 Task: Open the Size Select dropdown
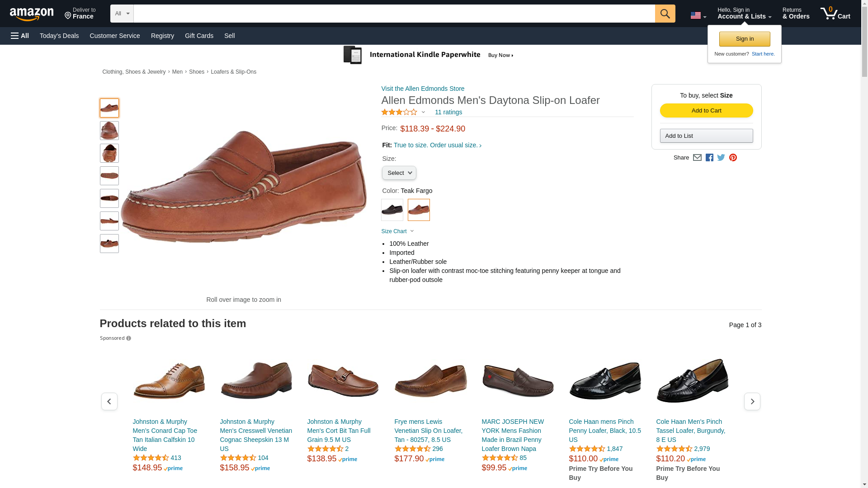coord(399,173)
